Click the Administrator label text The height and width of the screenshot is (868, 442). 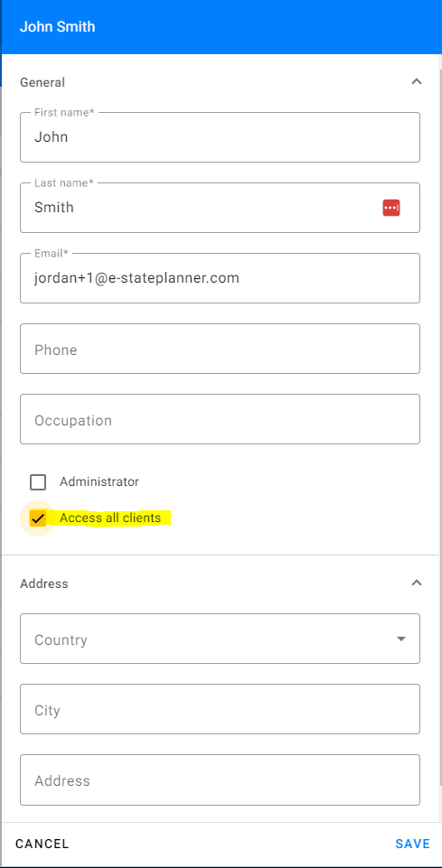(x=99, y=481)
